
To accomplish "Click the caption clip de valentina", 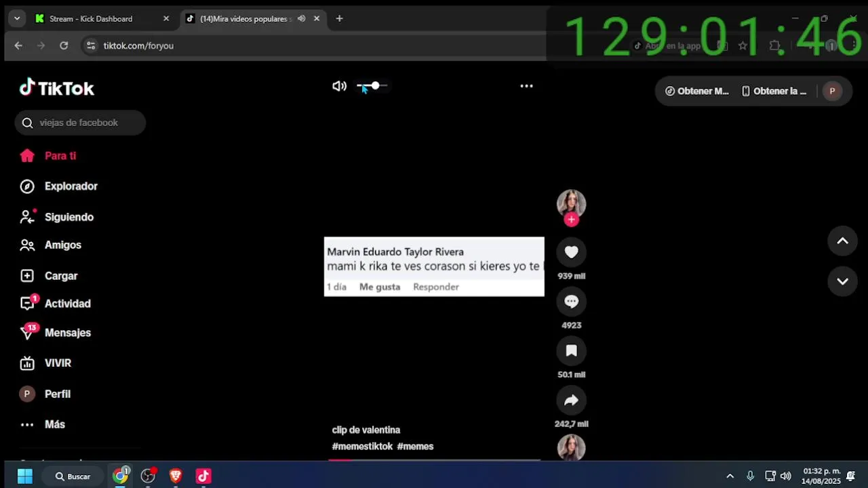I will [366, 430].
